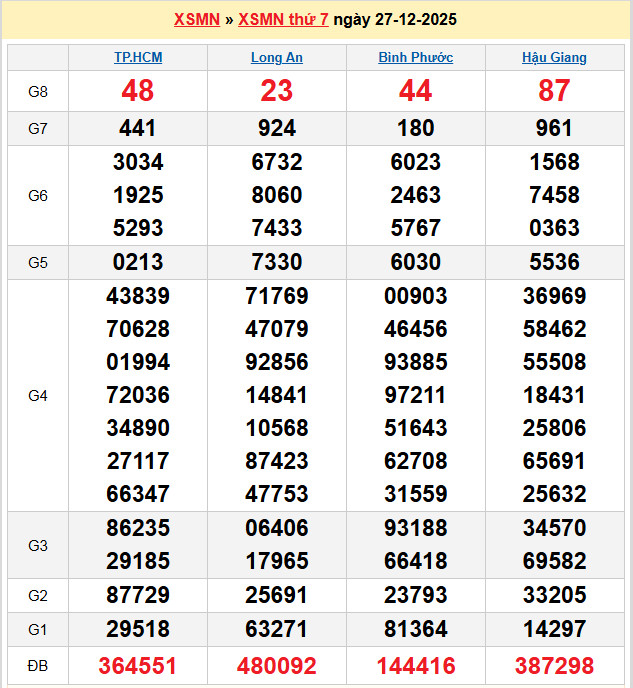Select TP.HCM special prize number 364551
Viewport: 633px width, 688px height.
pos(138,666)
